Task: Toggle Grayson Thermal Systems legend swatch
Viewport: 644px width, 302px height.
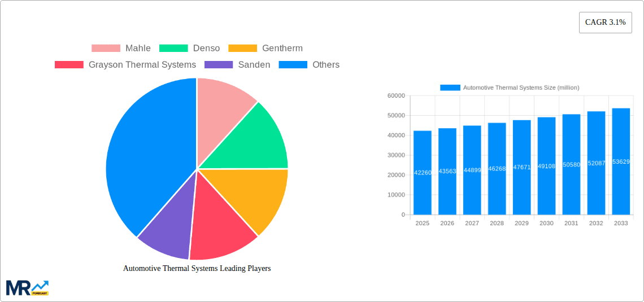Action: pos(69,65)
